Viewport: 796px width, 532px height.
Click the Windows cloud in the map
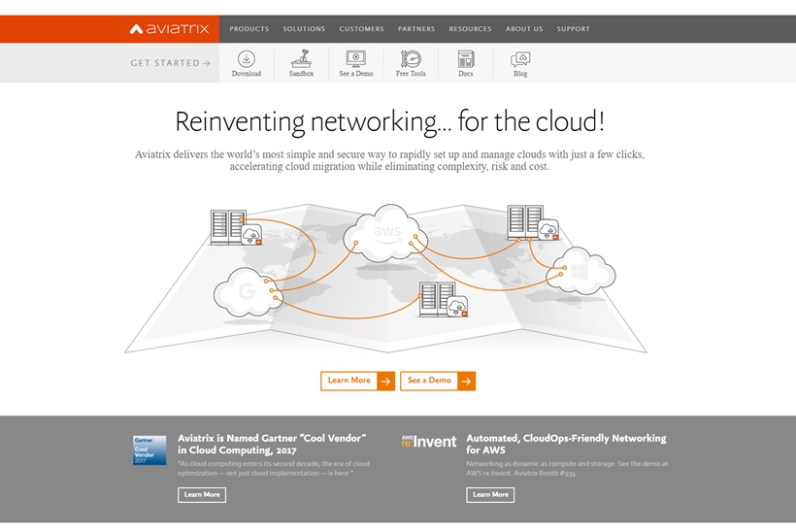tap(580, 271)
